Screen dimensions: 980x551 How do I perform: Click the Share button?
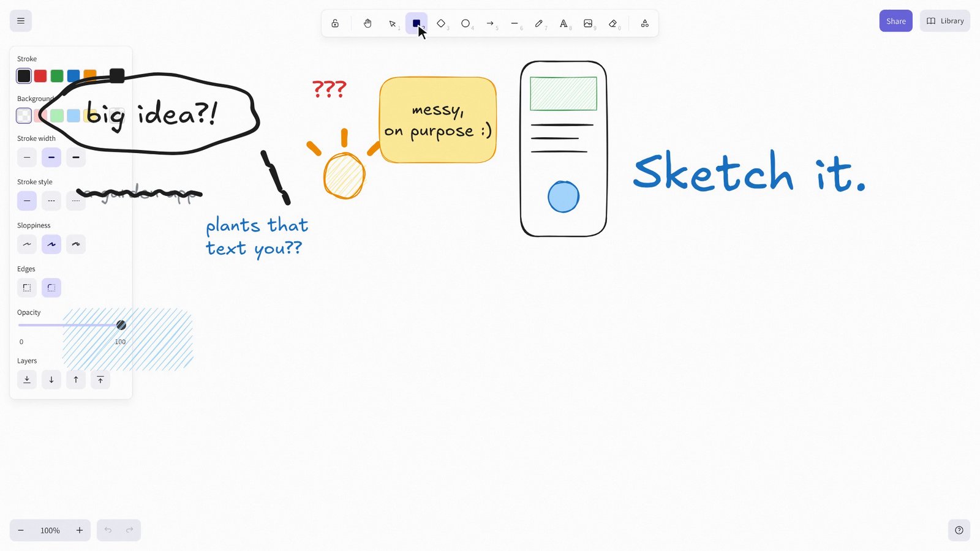pos(896,21)
